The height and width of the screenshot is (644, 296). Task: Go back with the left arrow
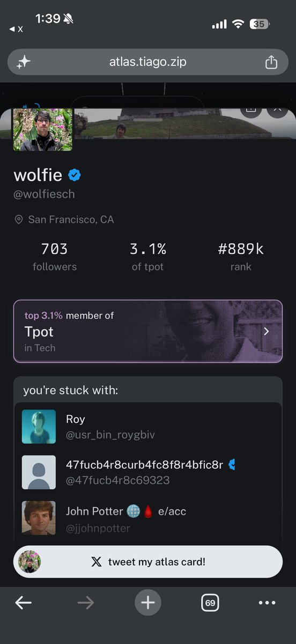click(x=24, y=603)
